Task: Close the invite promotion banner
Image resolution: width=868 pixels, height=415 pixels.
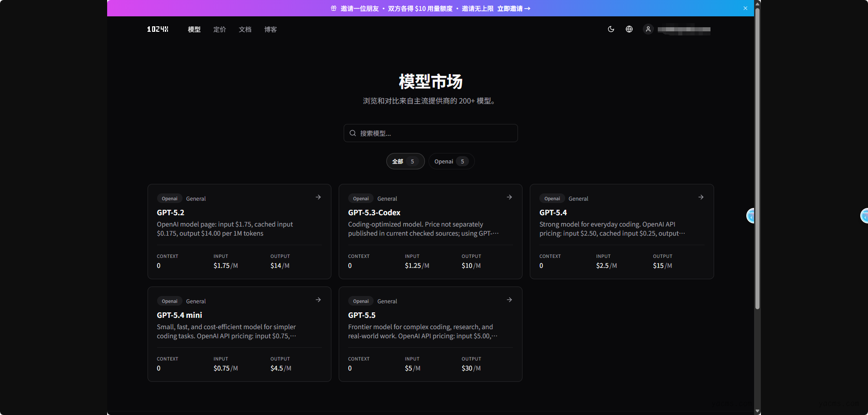Action: (745, 8)
